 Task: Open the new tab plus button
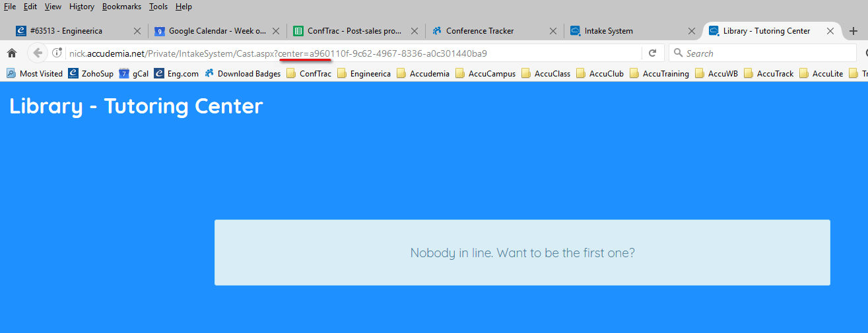click(853, 31)
